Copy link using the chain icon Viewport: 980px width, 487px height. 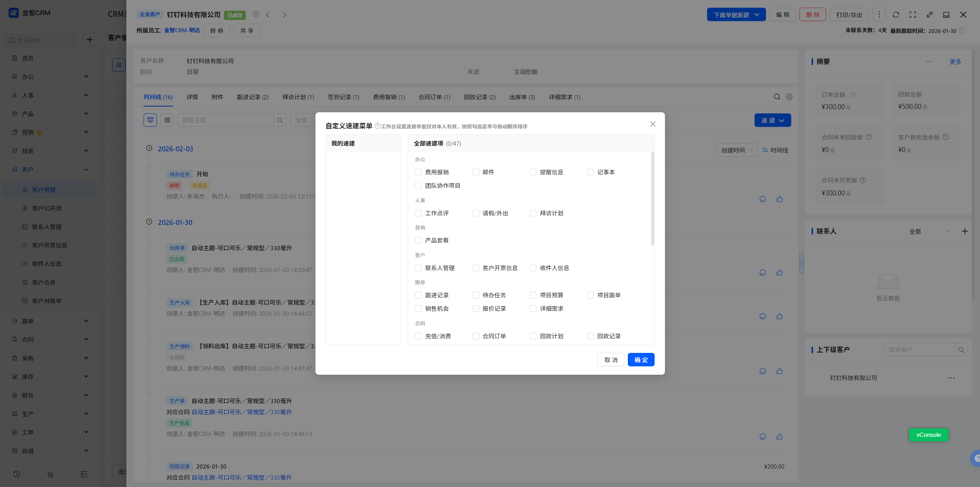929,15
